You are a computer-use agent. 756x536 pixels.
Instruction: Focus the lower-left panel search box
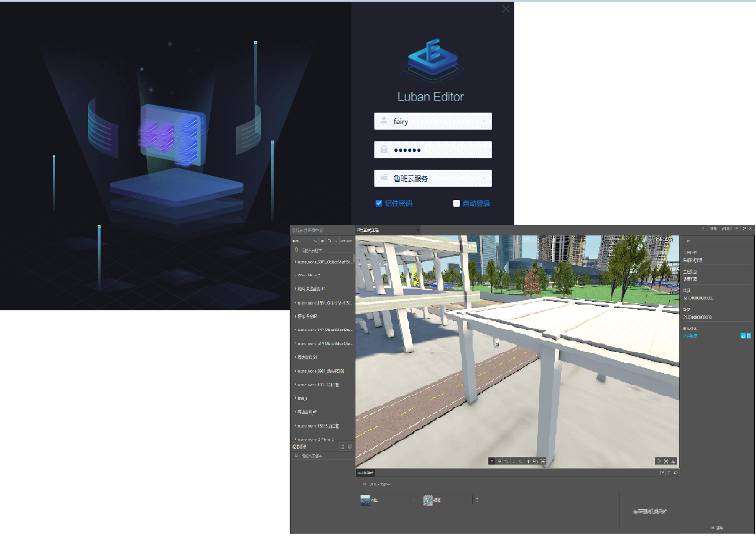[x=323, y=456]
